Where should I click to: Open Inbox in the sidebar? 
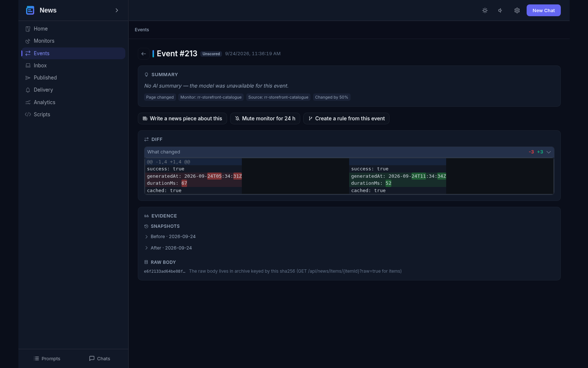coord(73,66)
